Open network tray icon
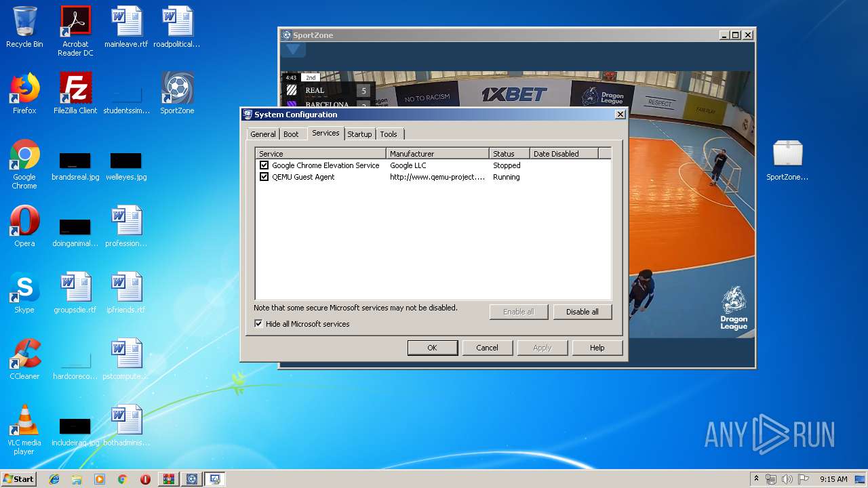Viewport: 868px width, 488px height. pos(771,479)
